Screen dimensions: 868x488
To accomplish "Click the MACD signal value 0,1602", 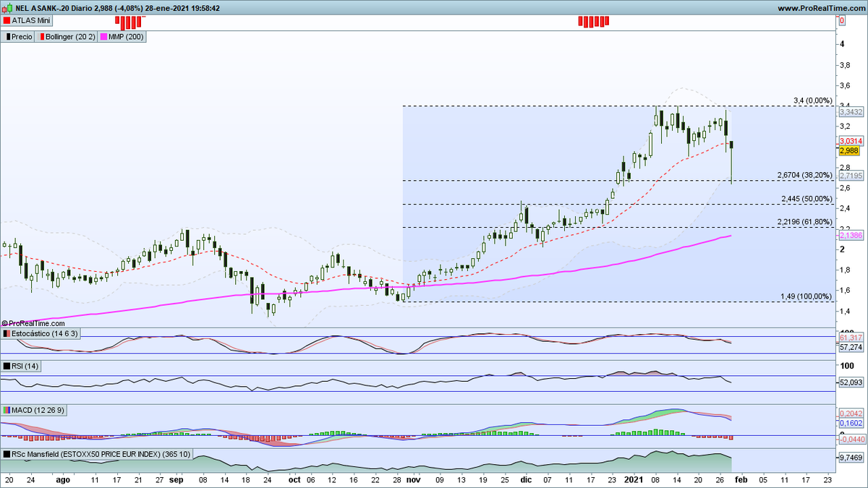I will (851, 423).
